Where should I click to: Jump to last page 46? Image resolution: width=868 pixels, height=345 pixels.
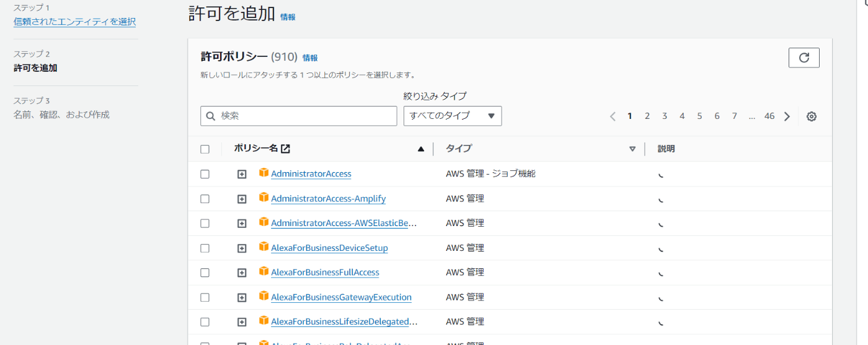(x=769, y=116)
